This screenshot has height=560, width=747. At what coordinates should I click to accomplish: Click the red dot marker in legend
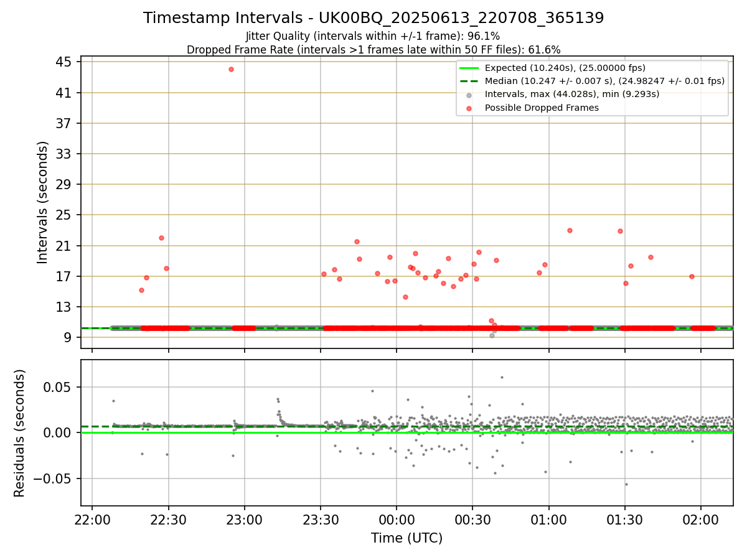point(469,108)
